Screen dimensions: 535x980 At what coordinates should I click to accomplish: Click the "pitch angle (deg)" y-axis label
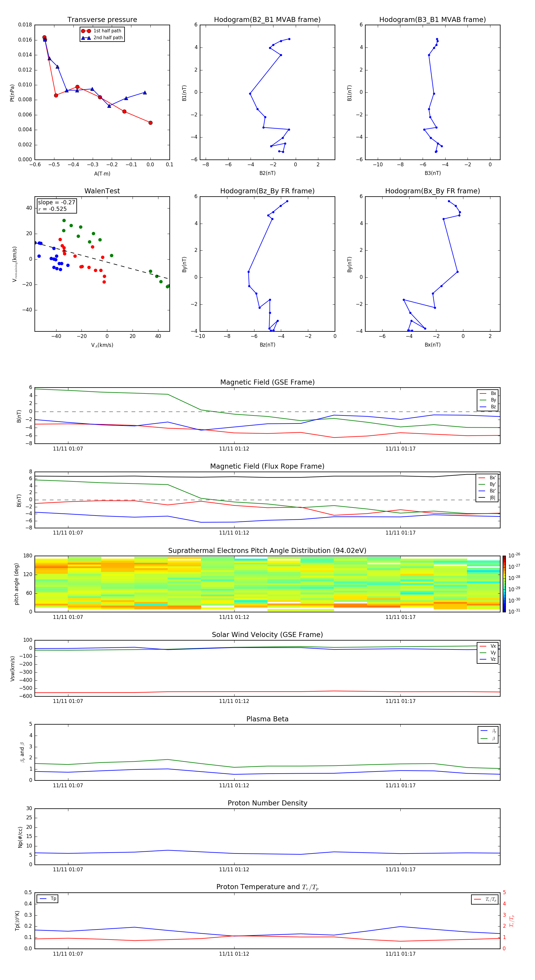point(16,584)
